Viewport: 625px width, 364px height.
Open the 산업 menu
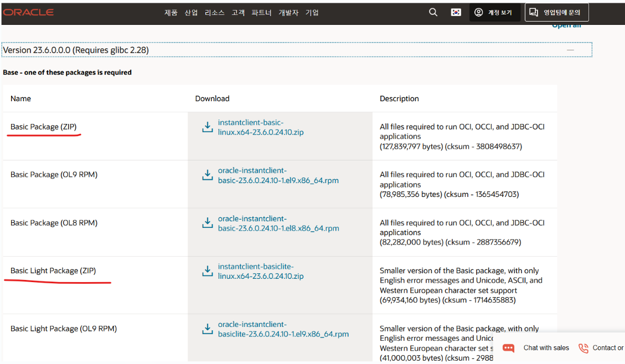[x=191, y=13]
